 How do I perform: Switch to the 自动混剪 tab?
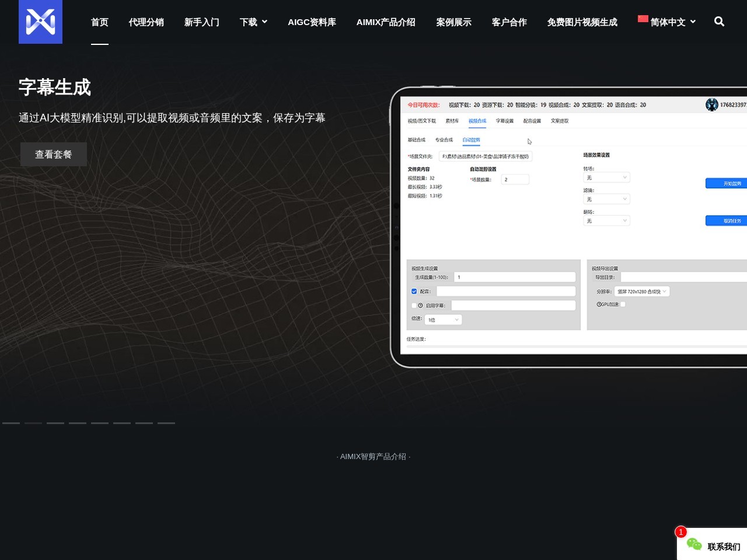point(471,139)
